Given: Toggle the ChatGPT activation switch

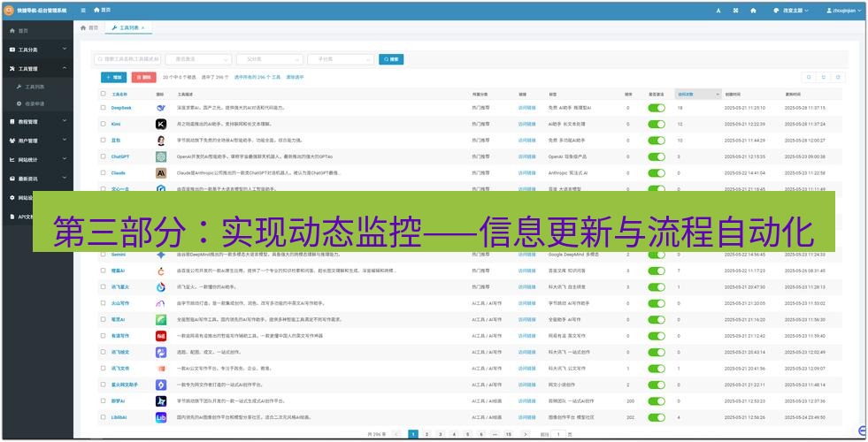Looking at the screenshot, I should [657, 156].
